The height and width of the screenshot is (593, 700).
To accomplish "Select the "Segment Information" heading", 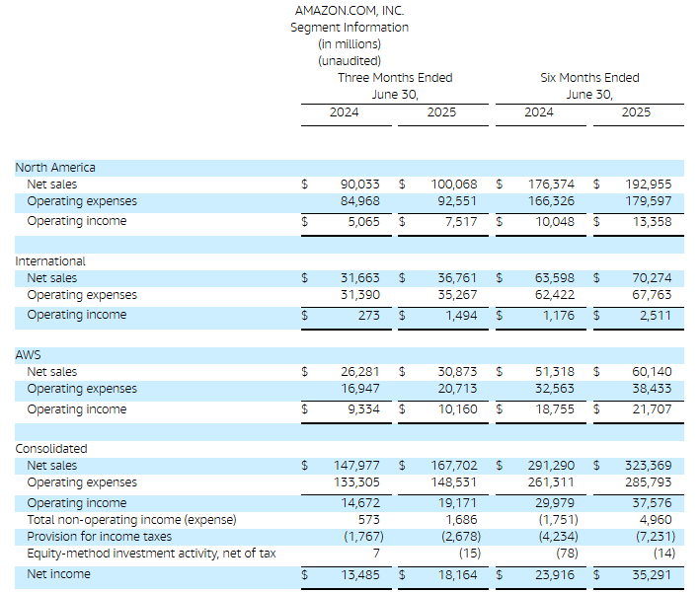I will pyautogui.click(x=350, y=28).
